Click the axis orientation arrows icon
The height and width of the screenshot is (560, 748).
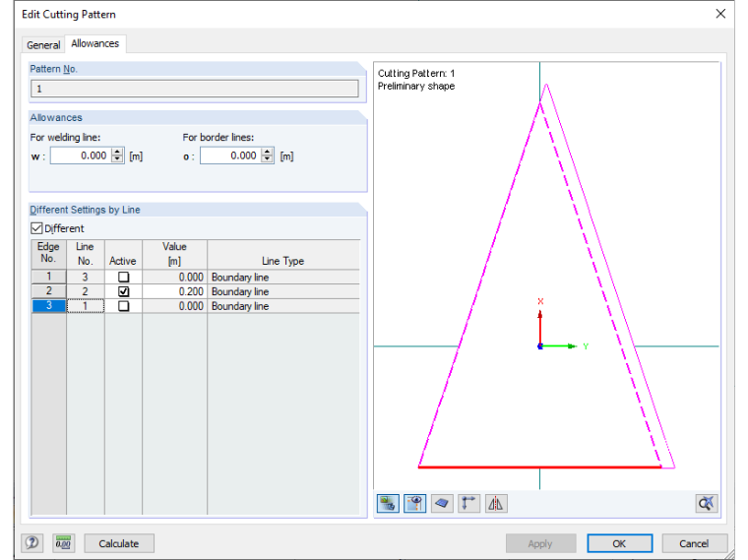(468, 503)
